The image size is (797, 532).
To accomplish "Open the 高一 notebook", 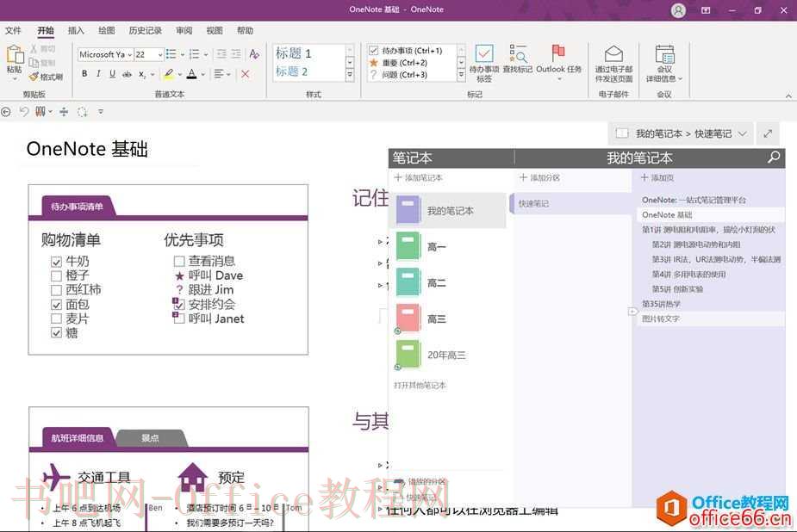I will click(447, 247).
